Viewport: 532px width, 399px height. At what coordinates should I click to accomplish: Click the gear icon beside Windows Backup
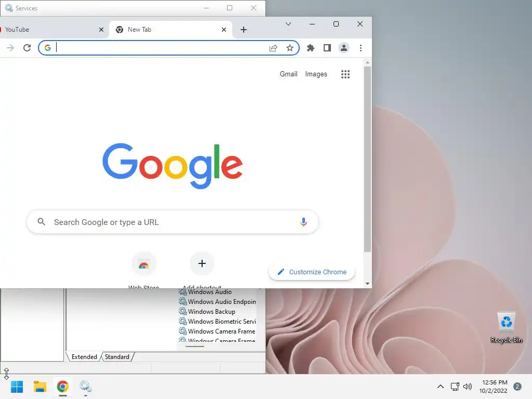(x=183, y=311)
